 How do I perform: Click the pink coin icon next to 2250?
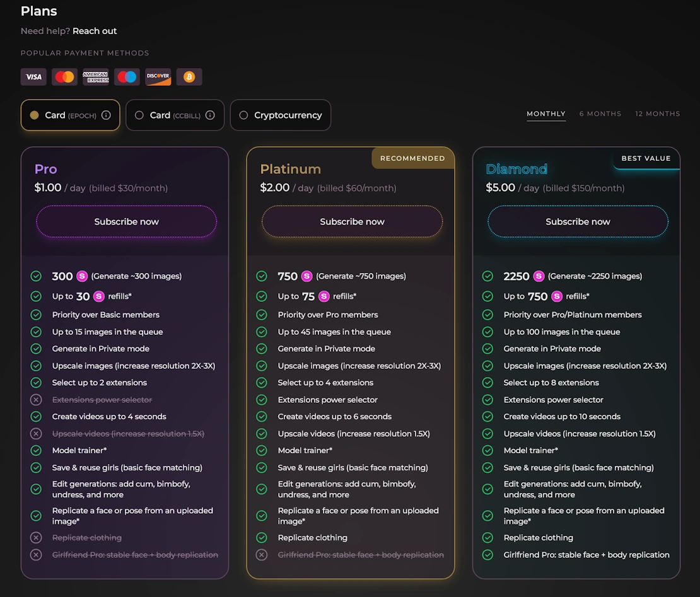pos(539,276)
